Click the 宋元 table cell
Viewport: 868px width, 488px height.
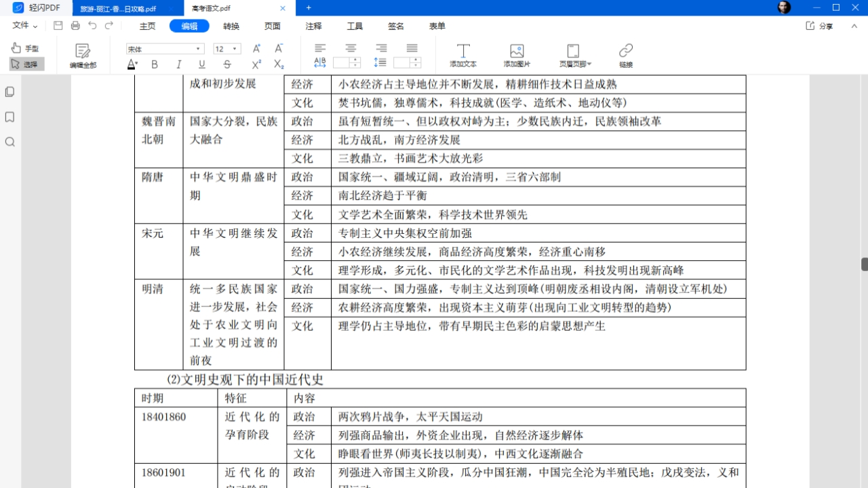click(x=159, y=251)
